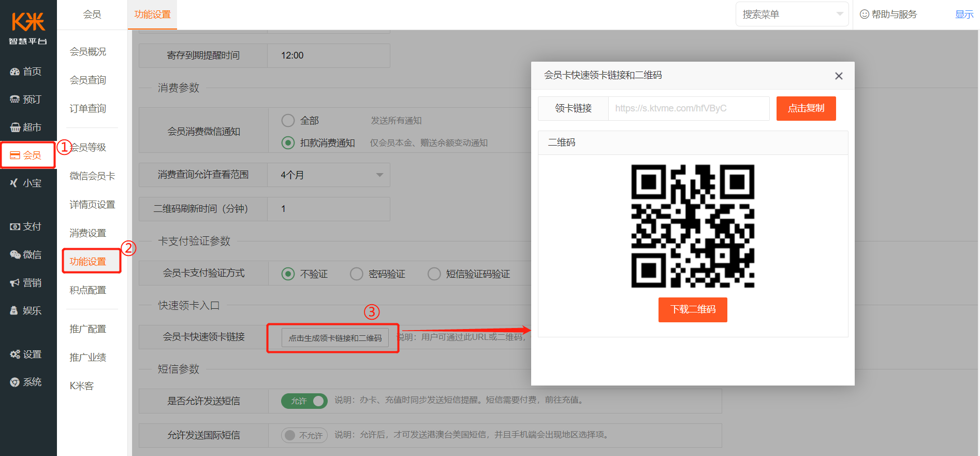The height and width of the screenshot is (456, 980).
Task: Open 娱乐 entertainment sidebar icon
Action: tap(14, 311)
